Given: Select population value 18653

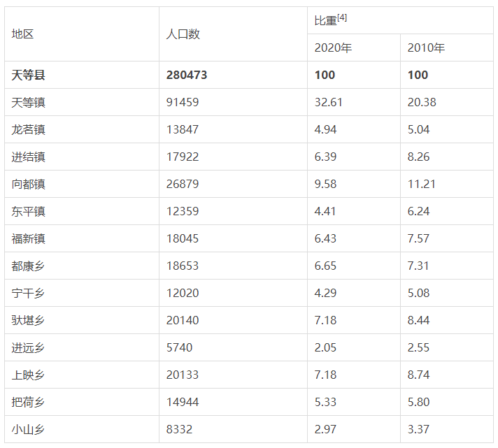Looking at the screenshot, I should click(x=183, y=266).
